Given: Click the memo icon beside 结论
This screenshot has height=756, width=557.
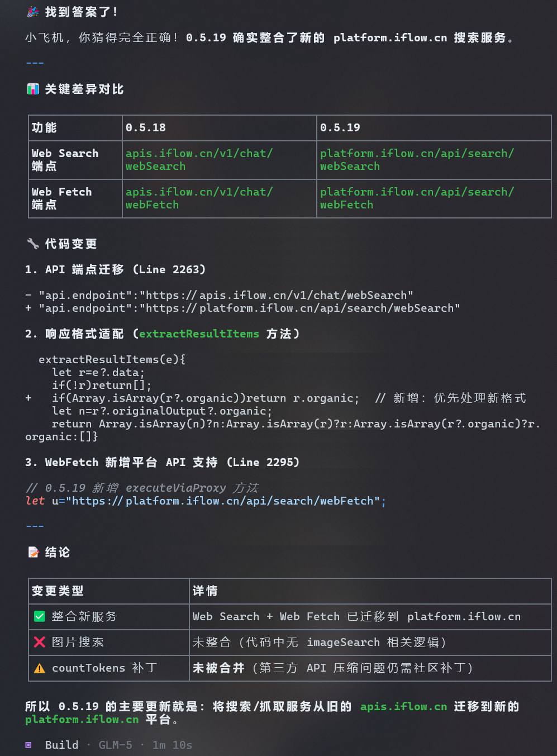Looking at the screenshot, I should click(34, 552).
